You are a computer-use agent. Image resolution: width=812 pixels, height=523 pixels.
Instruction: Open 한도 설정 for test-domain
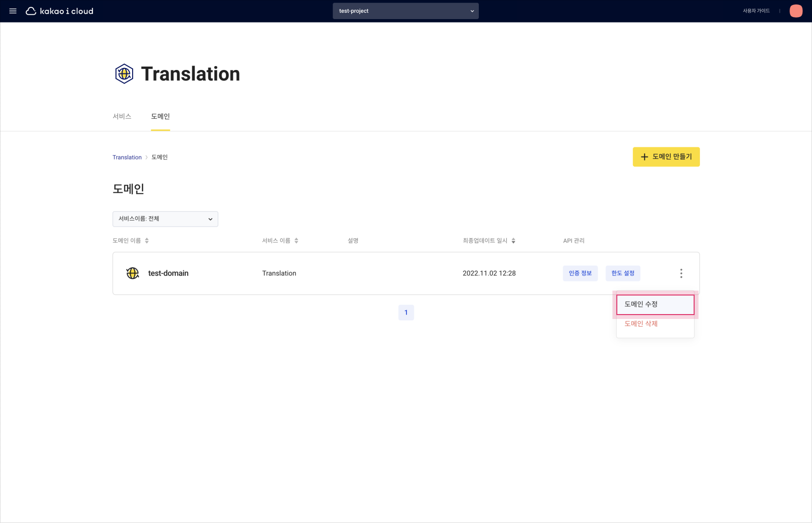click(x=623, y=273)
